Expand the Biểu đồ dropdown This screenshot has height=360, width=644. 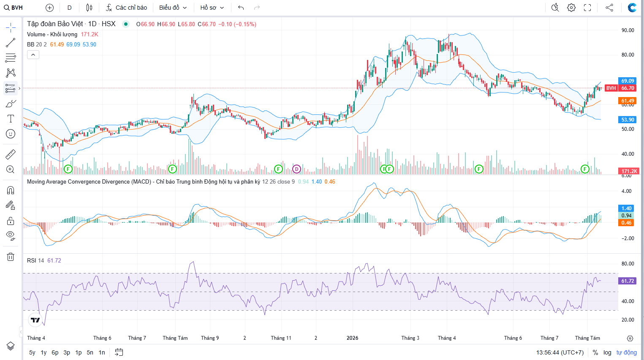coord(173,8)
